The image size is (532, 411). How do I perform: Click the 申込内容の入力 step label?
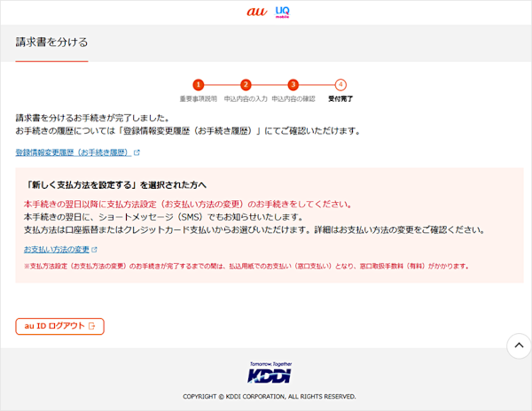(246, 99)
